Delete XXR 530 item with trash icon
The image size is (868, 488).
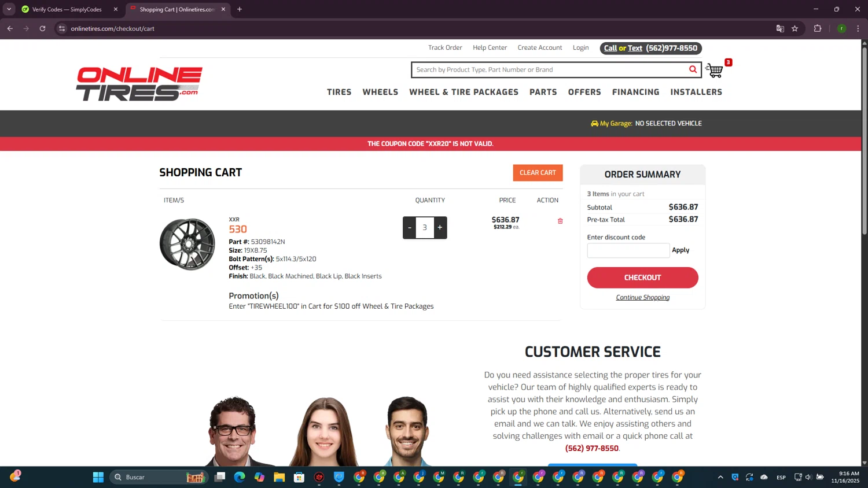560,221
